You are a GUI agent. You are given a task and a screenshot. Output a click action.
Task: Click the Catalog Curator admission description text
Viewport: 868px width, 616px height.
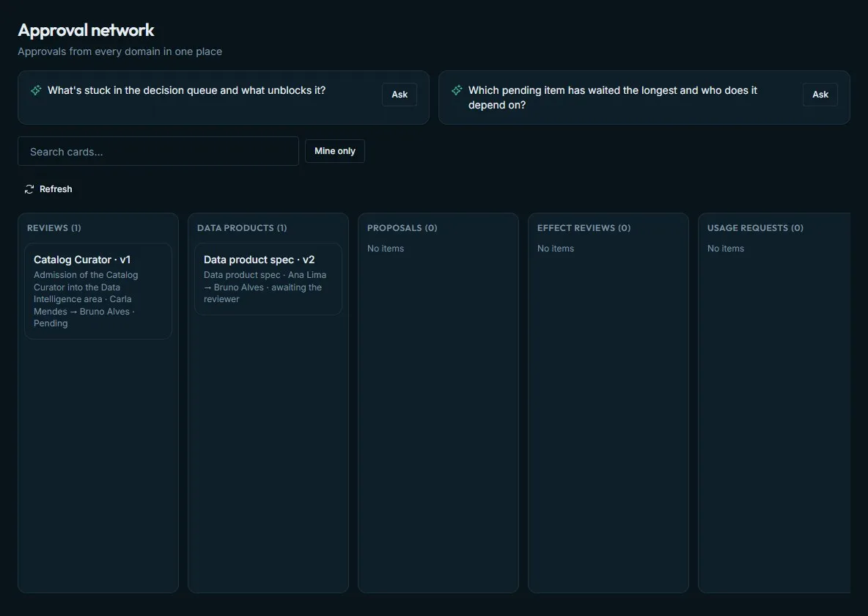coord(86,299)
